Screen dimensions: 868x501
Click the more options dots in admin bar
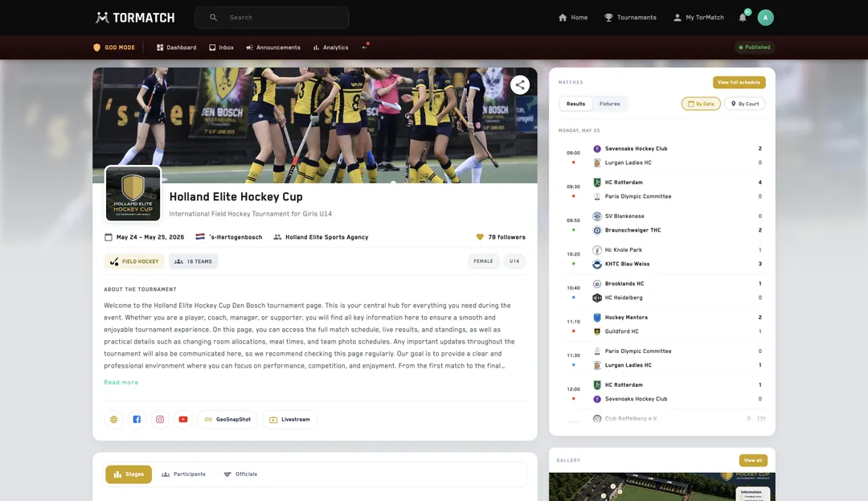364,47
